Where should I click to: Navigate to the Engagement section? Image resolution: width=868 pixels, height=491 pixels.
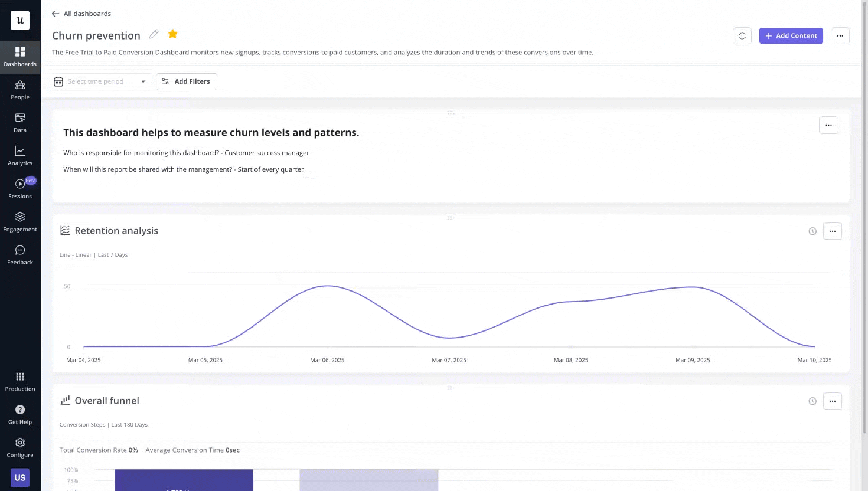20,222
